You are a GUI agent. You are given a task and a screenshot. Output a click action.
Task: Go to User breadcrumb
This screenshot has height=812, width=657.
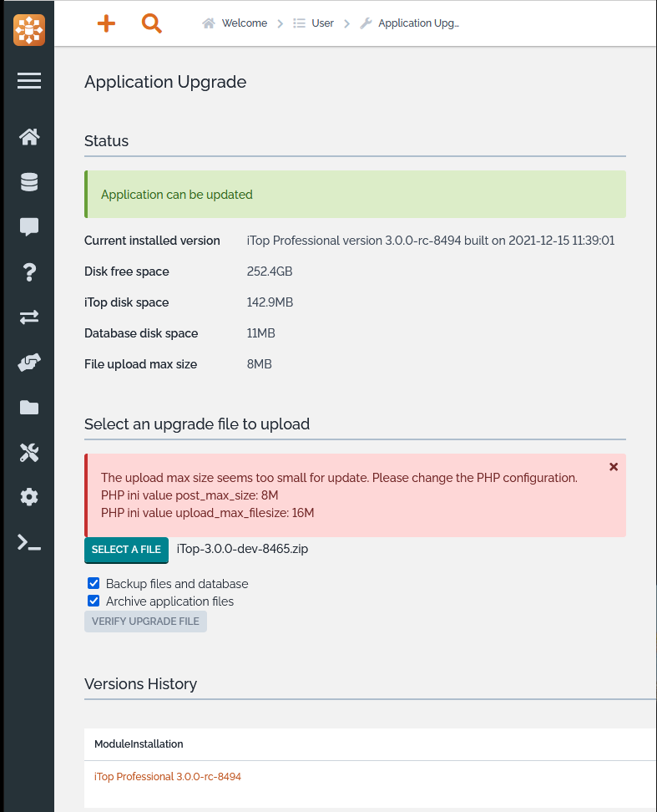[322, 23]
